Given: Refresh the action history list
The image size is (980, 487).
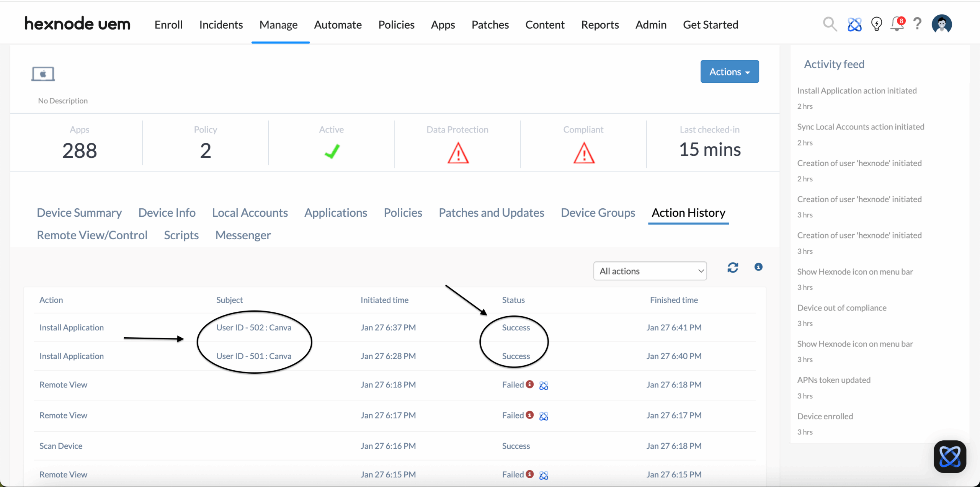Looking at the screenshot, I should [x=733, y=268].
